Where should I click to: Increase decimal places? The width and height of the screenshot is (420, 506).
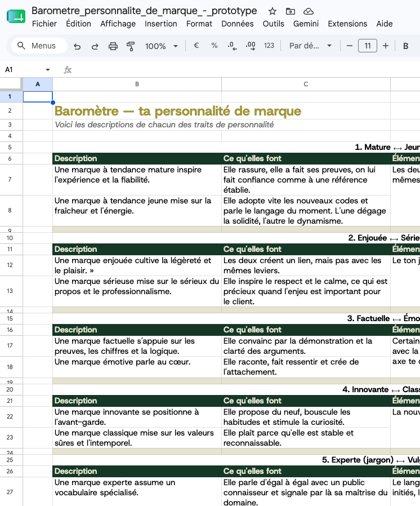251,46
